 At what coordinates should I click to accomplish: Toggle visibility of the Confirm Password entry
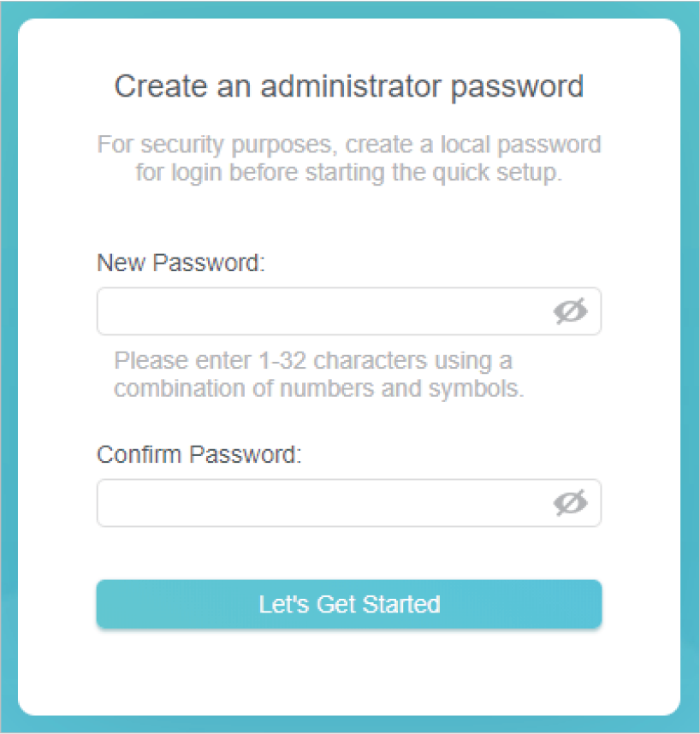tap(571, 503)
